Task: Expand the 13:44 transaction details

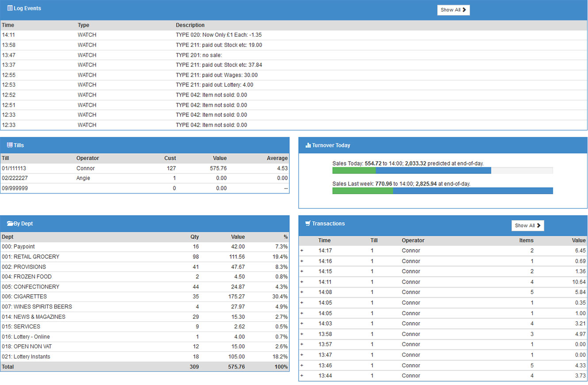Action: pos(302,376)
